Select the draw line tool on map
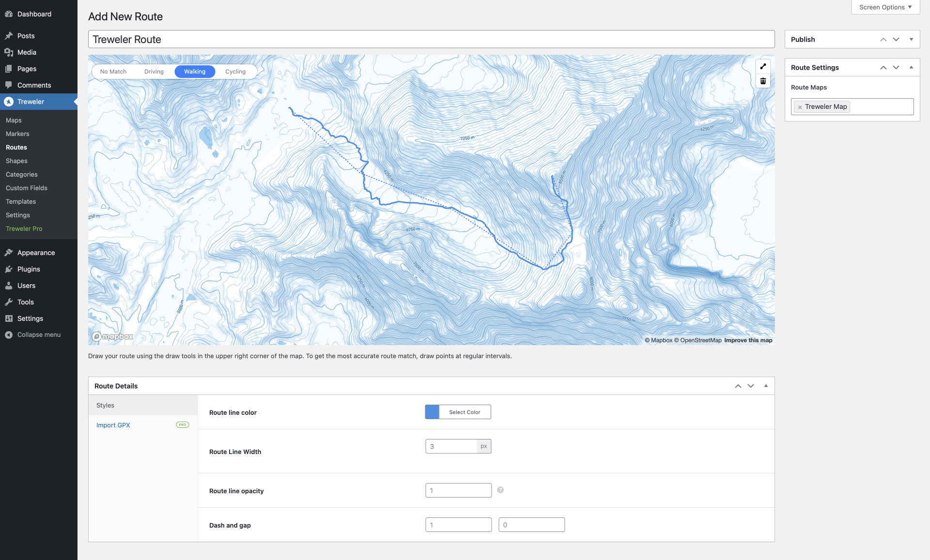Image resolution: width=930 pixels, height=560 pixels. coord(763,67)
